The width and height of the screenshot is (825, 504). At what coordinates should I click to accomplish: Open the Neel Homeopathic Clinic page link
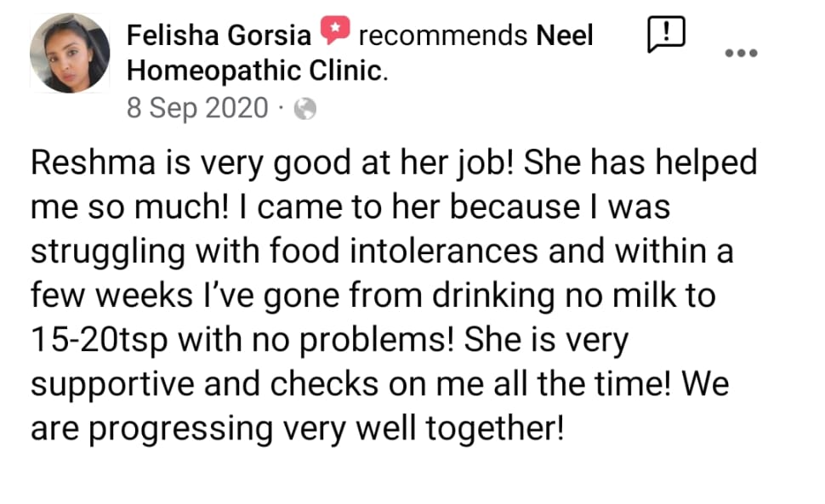click(565, 36)
